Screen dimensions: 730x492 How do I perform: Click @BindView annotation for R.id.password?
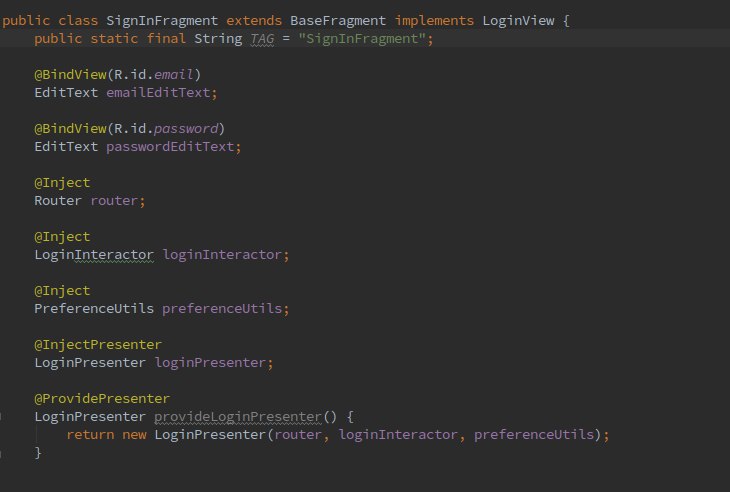click(70, 128)
